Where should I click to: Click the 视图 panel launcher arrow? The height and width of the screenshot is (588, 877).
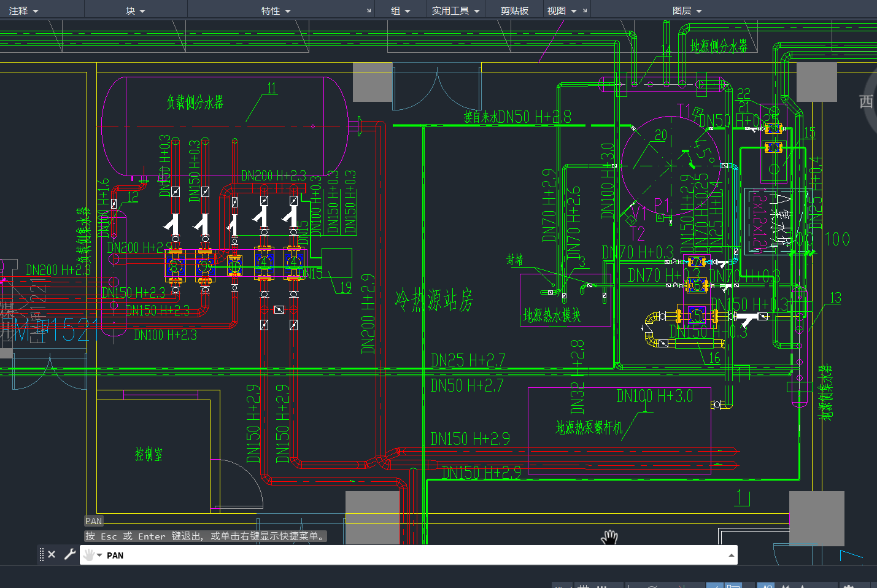(585, 11)
